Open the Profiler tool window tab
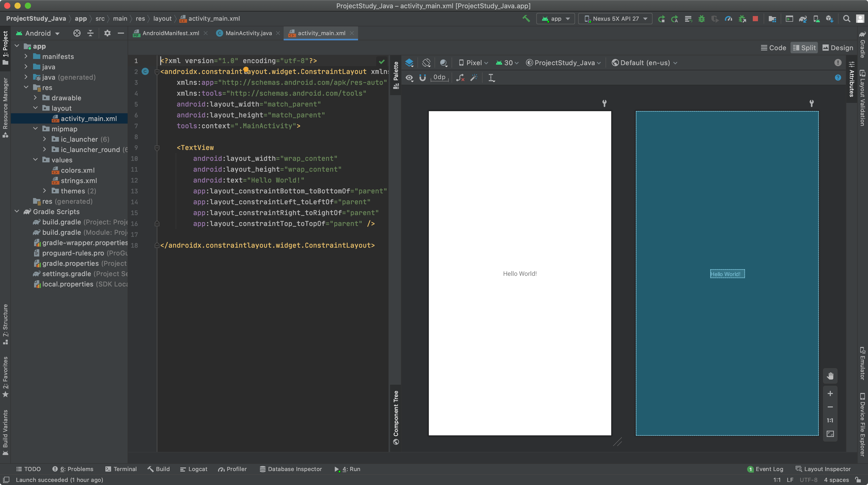This screenshot has height=485, width=868. coord(232,469)
